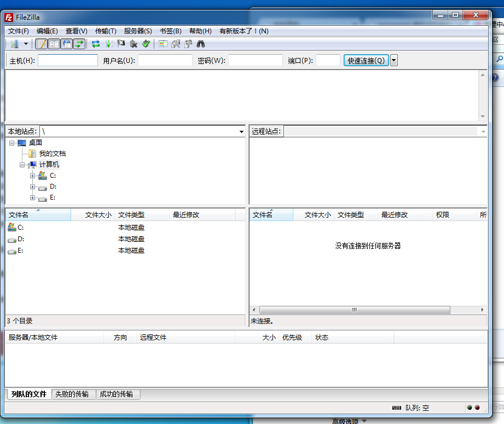Image resolution: width=504 pixels, height=424 pixels.
Task: Open the Site Manager dropdown arrow
Action: coord(26,44)
